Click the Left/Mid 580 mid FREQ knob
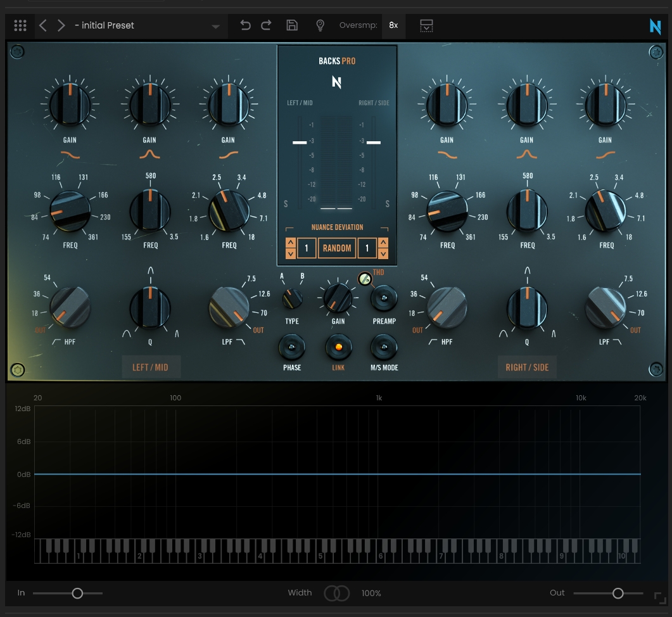 (x=150, y=212)
